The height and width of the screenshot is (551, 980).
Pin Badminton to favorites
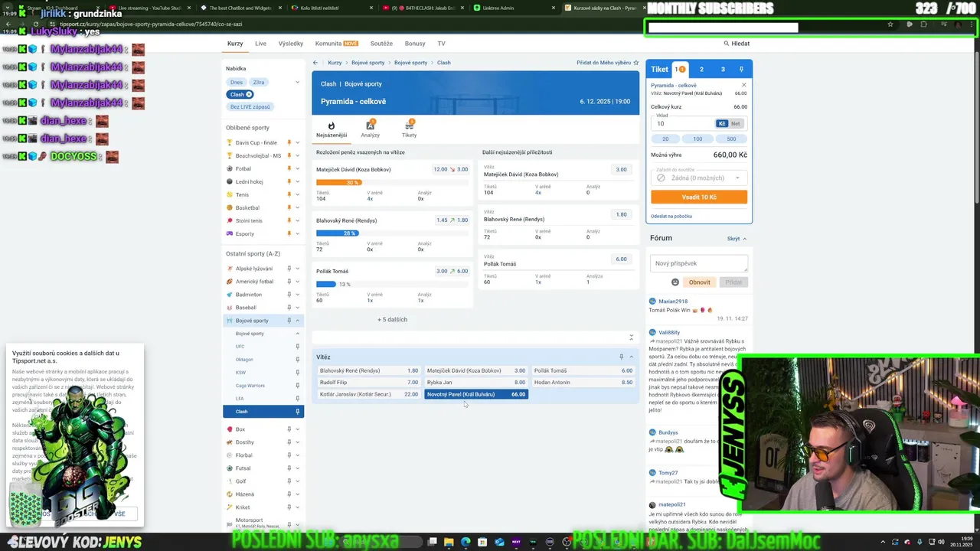[x=289, y=295]
